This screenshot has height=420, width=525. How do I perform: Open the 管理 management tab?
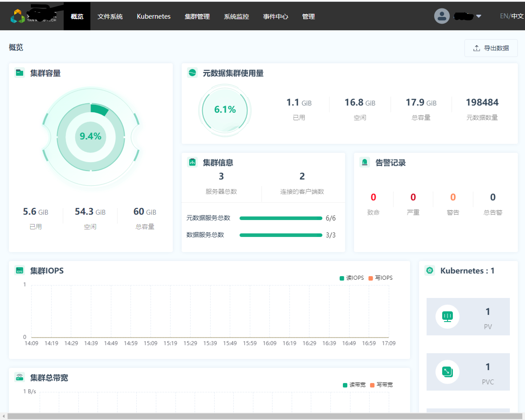click(309, 16)
